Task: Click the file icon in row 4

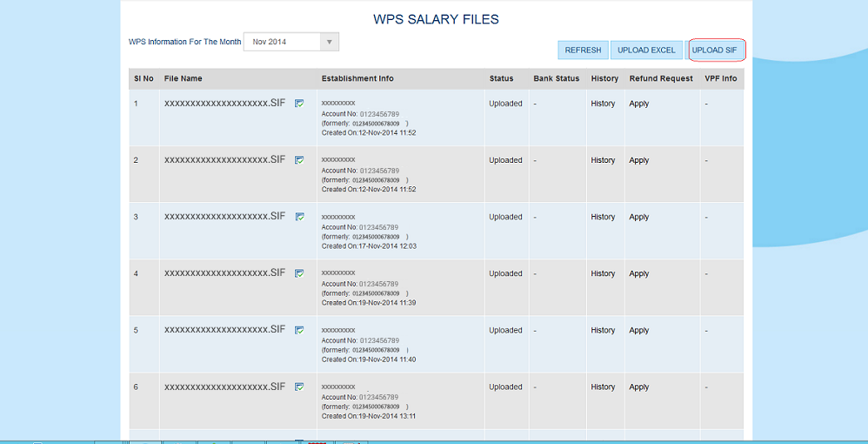Action: click(x=299, y=272)
